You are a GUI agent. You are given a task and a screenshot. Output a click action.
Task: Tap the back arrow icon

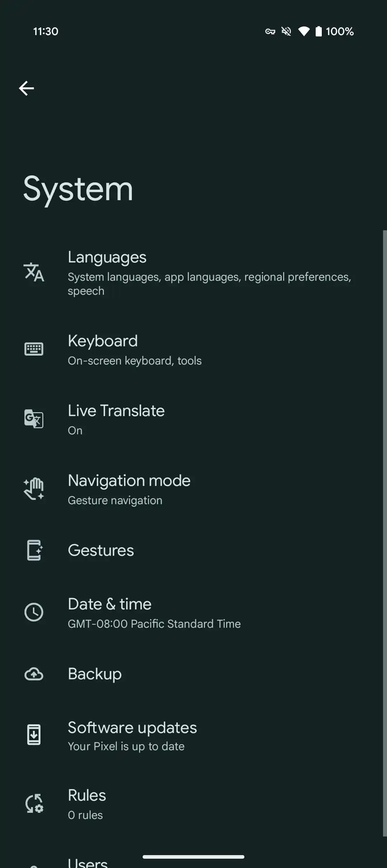pos(27,88)
